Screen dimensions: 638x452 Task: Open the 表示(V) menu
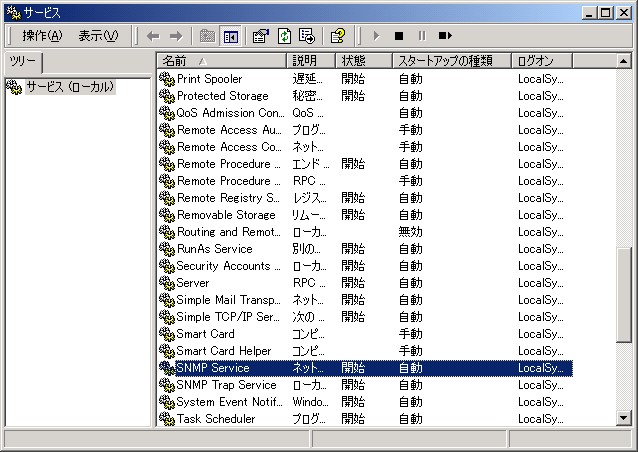click(x=98, y=36)
